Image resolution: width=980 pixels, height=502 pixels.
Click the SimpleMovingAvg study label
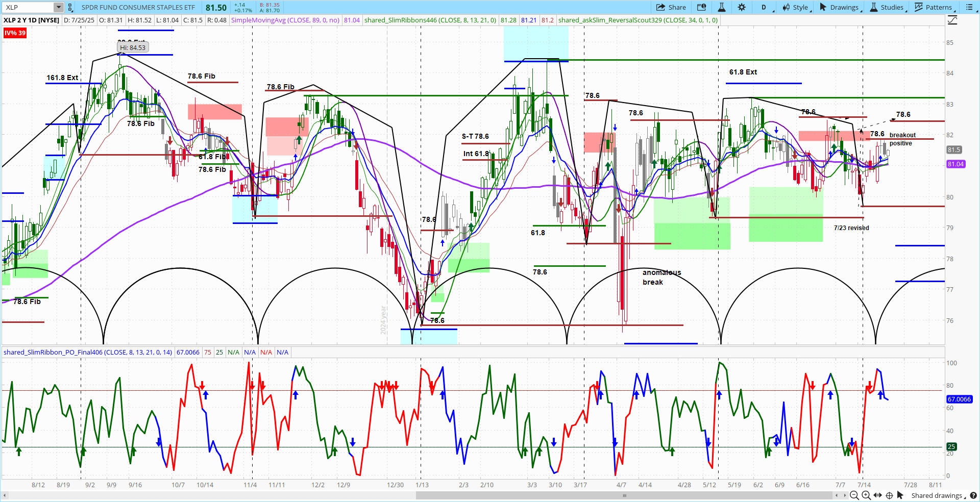pyautogui.click(x=286, y=20)
